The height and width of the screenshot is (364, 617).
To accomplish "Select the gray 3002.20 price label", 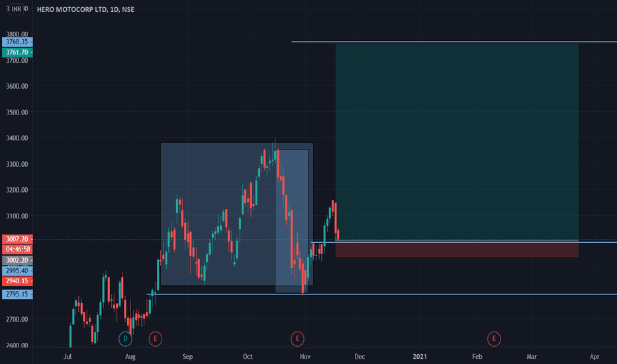I will pyautogui.click(x=17, y=261).
